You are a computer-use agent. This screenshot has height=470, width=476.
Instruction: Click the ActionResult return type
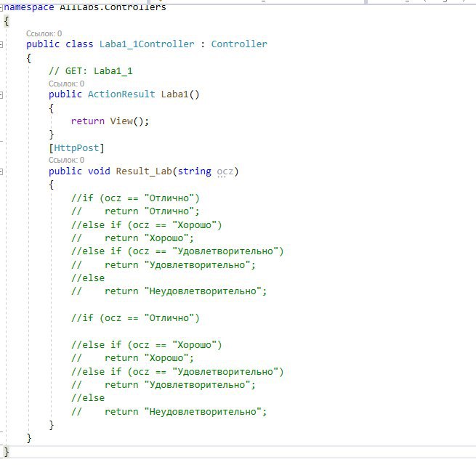tap(121, 94)
